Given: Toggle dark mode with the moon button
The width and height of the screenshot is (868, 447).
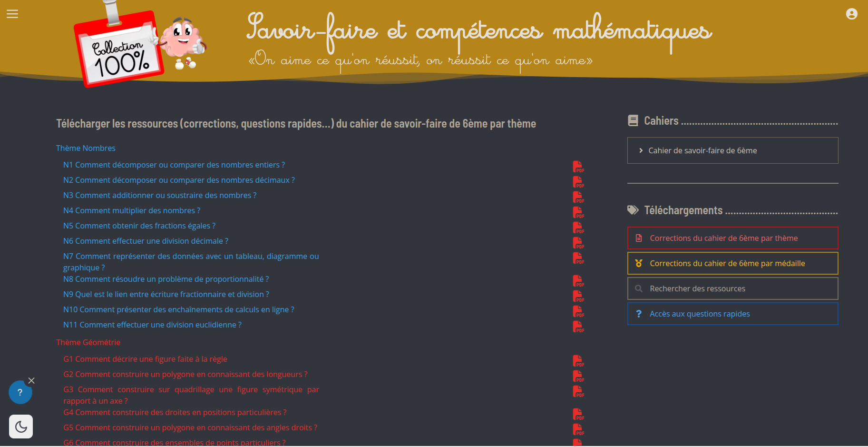Looking at the screenshot, I should point(21,427).
